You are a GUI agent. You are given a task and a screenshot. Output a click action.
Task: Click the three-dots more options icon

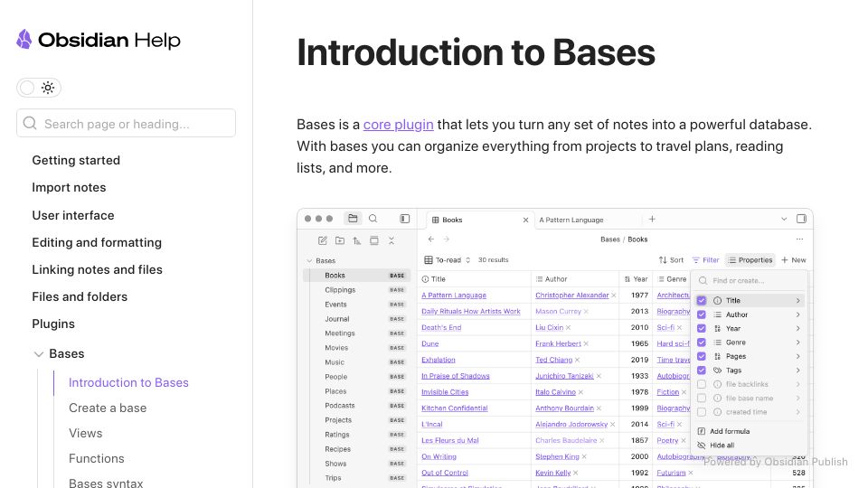point(799,239)
